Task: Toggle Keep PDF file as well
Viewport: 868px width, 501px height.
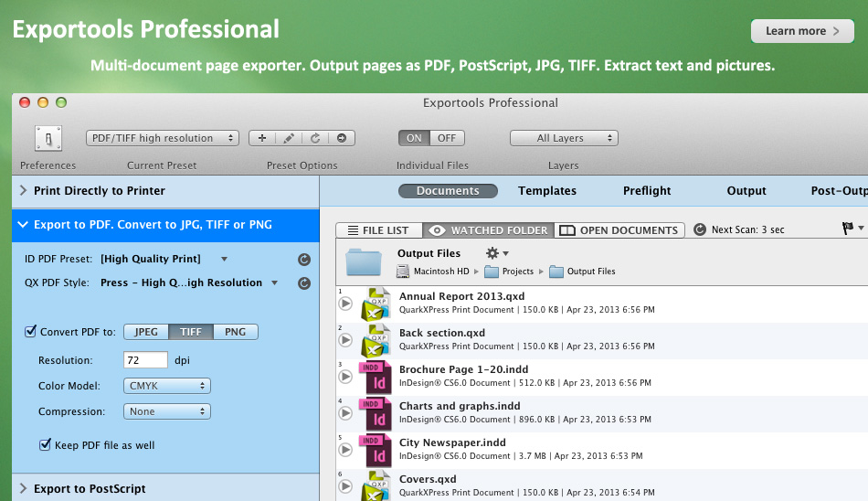Action: [45, 444]
